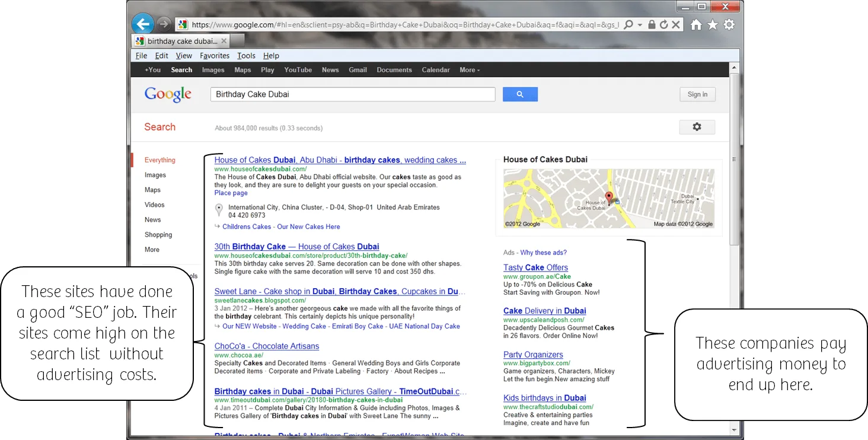
Task: Open Google search settings gear button
Action: pyautogui.click(x=697, y=127)
